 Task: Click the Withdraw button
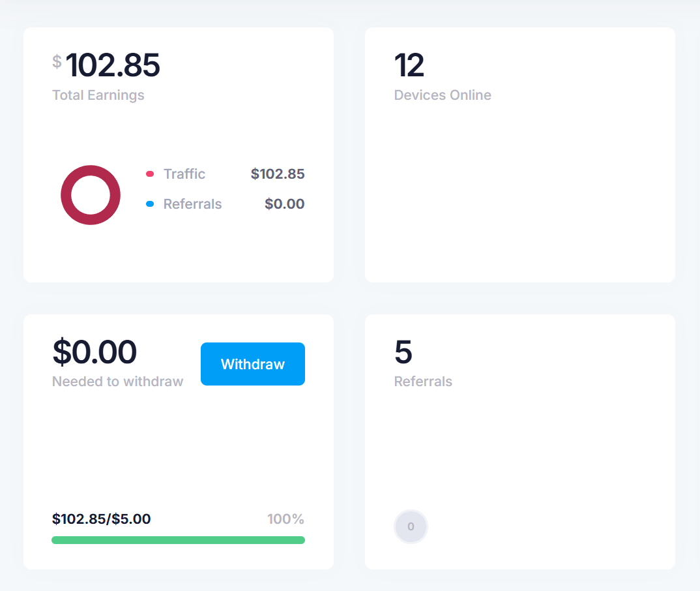click(253, 364)
